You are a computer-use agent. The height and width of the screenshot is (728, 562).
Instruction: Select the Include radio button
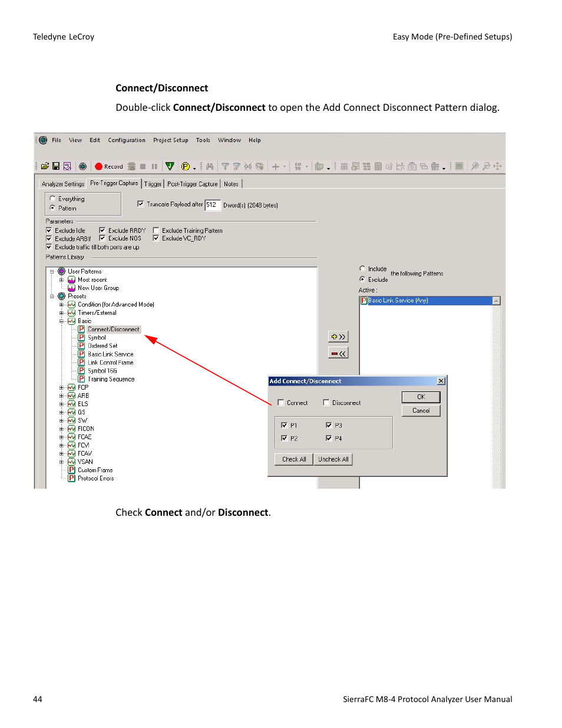click(362, 269)
